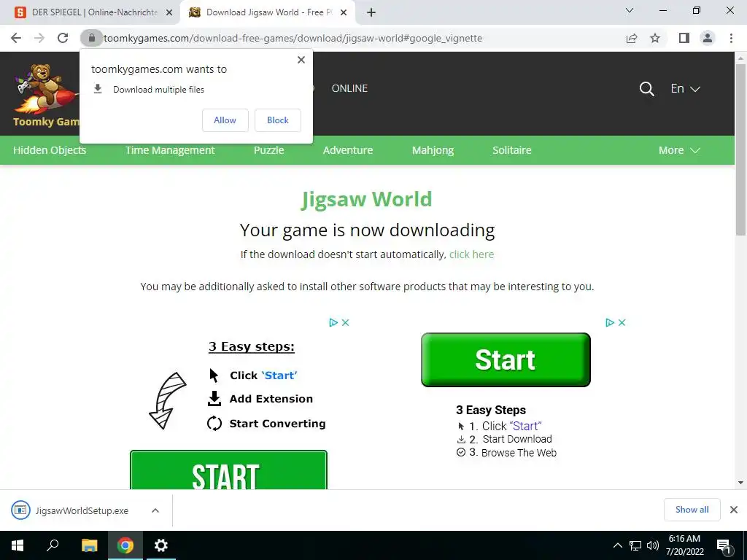The image size is (747, 560).
Task: Click the forward navigation arrow
Action: pyautogui.click(x=39, y=38)
